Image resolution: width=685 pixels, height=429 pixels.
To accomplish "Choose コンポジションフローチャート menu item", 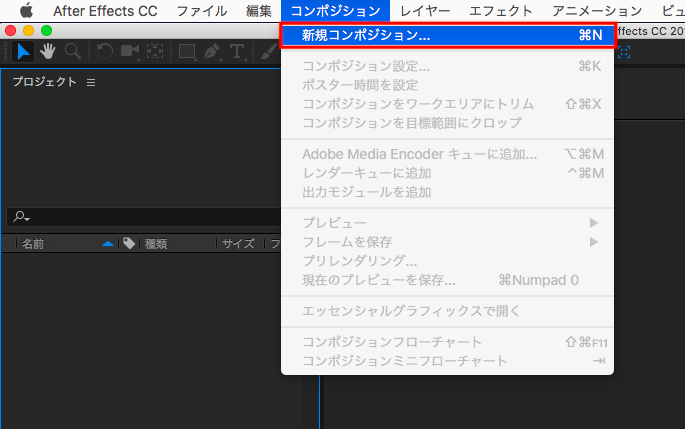I will 447,342.
